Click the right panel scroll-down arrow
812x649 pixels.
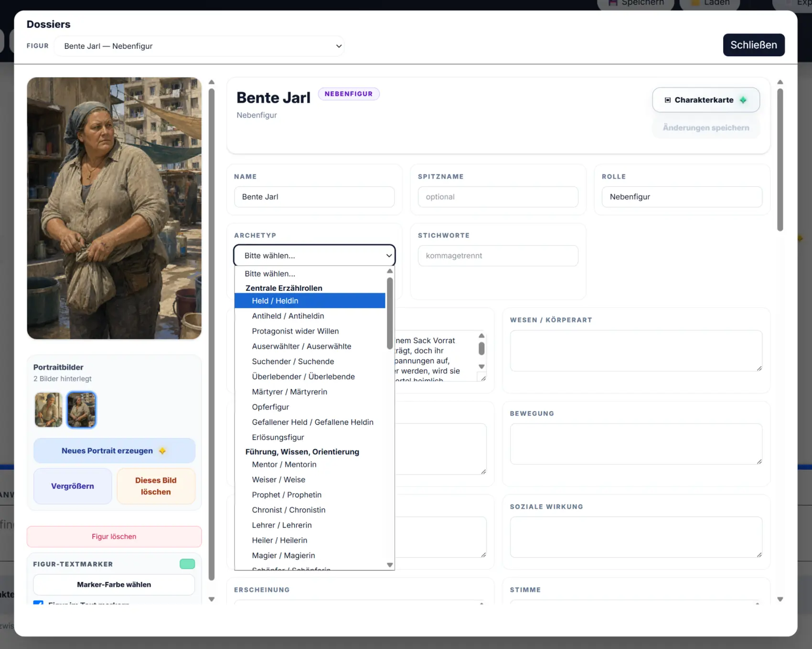click(x=780, y=599)
